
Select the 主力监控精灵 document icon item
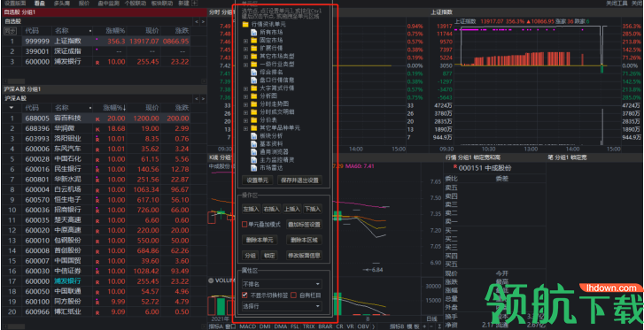[x=253, y=159]
